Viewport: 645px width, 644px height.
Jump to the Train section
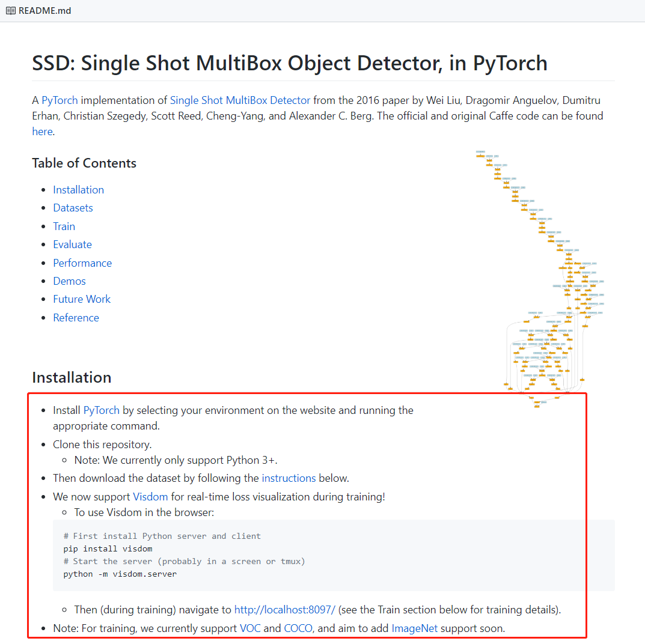click(64, 226)
